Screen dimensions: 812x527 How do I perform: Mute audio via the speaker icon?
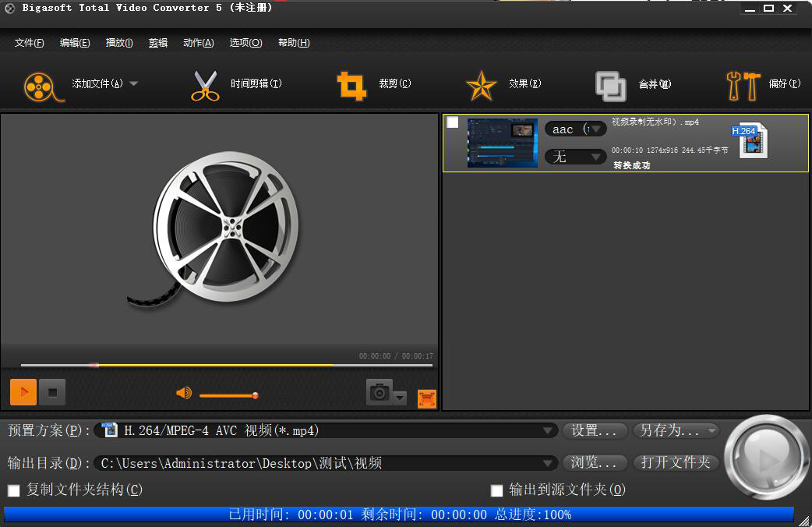(x=184, y=394)
